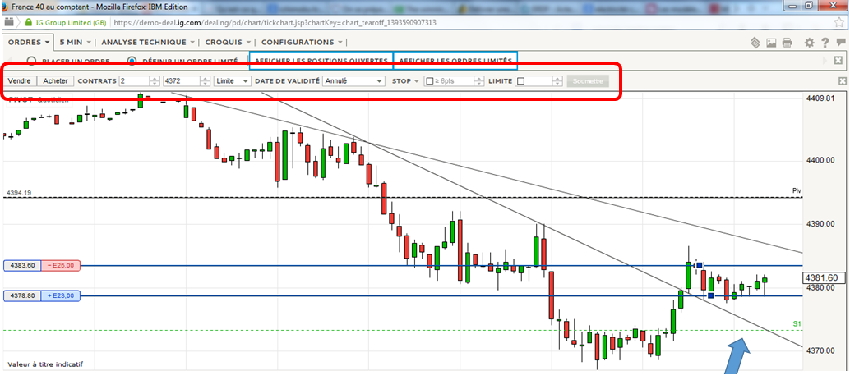The image size is (849, 374).
Task: Open the CONFIGURATIONS menu
Action: coord(301,42)
